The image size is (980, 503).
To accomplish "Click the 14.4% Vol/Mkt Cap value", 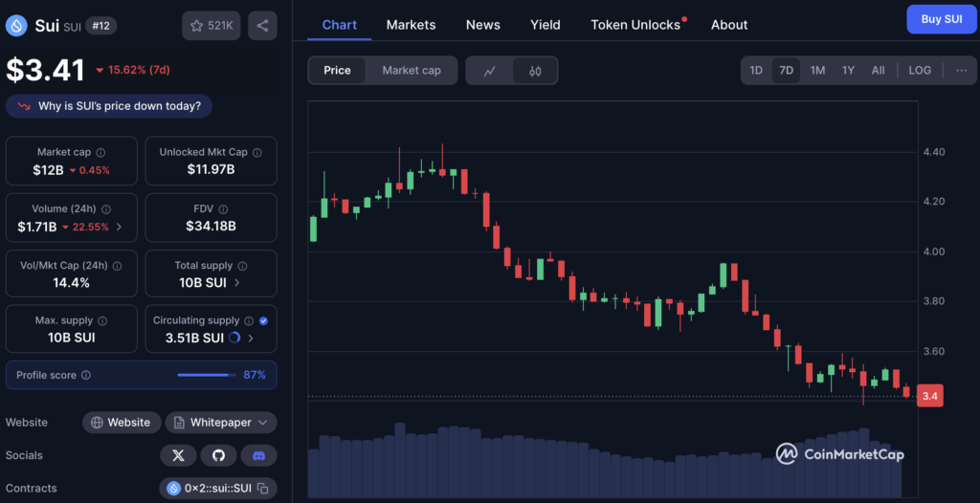I will pos(71,282).
